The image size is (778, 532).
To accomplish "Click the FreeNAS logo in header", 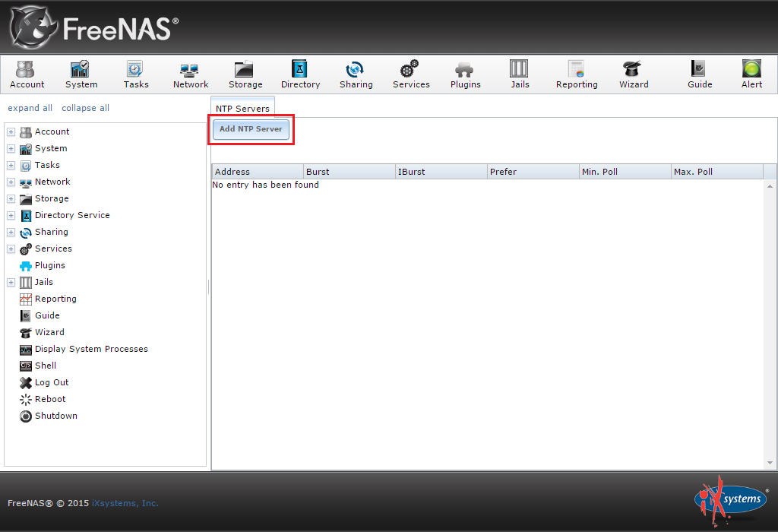I will (x=94, y=27).
